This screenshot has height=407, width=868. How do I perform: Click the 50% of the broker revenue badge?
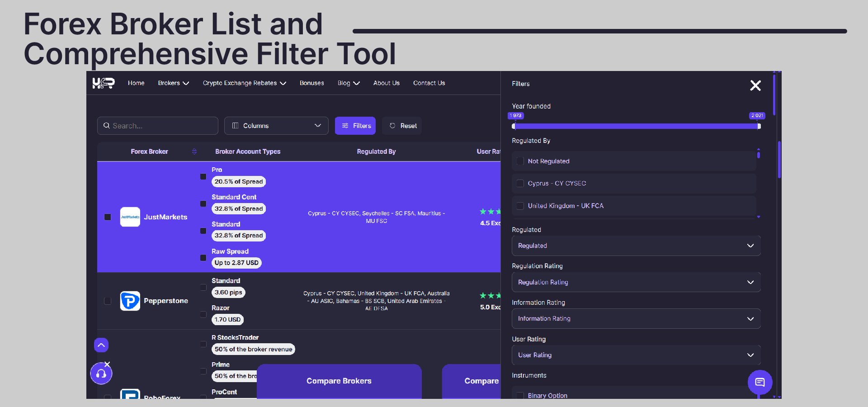coord(253,349)
